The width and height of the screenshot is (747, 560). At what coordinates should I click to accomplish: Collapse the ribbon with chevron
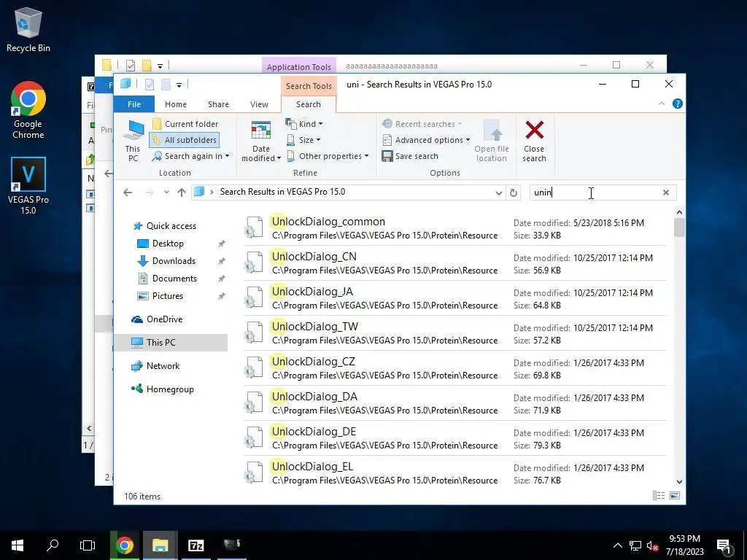(x=661, y=104)
